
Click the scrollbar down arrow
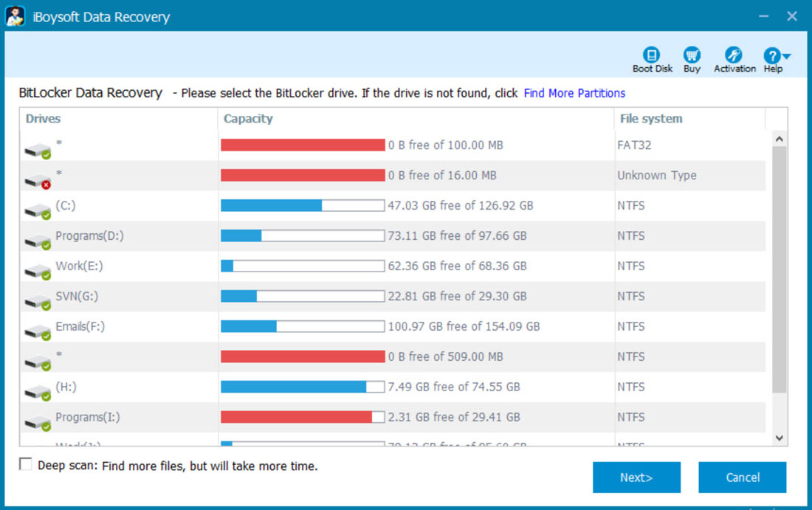pyautogui.click(x=779, y=437)
